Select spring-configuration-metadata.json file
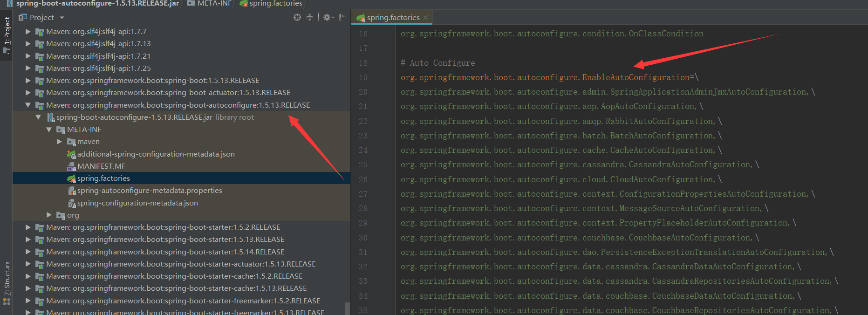 (137, 203)
